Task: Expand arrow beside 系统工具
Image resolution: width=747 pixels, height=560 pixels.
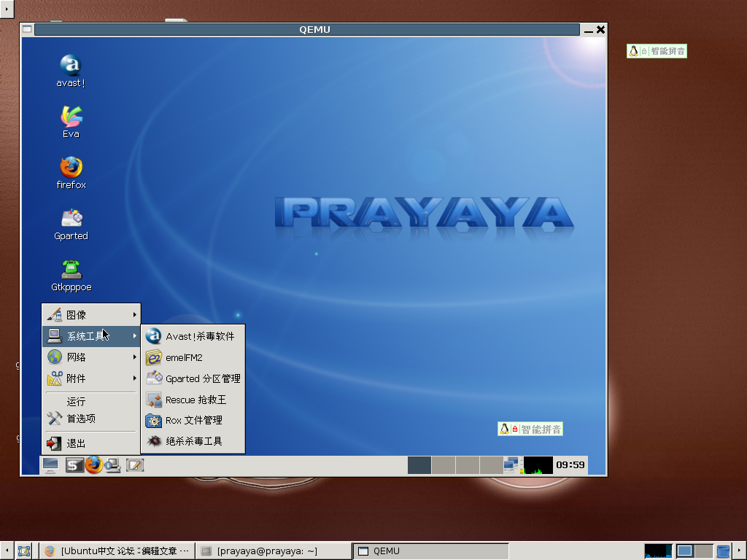Action: pyautogui.click(x=135, y=336)
